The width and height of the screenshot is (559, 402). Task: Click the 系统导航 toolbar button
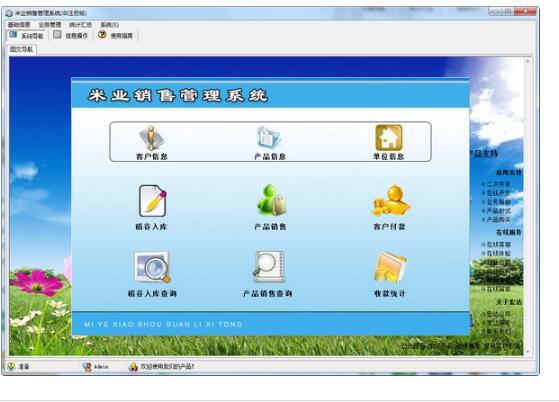(x=26, y=36)
